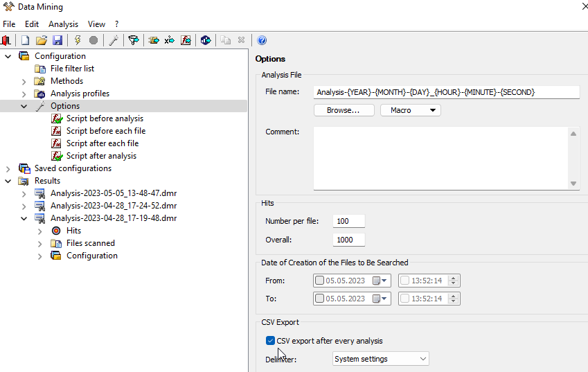Collapse the Results tree node
This screenshot has width=588, height=372.
[x=8, y=181]
